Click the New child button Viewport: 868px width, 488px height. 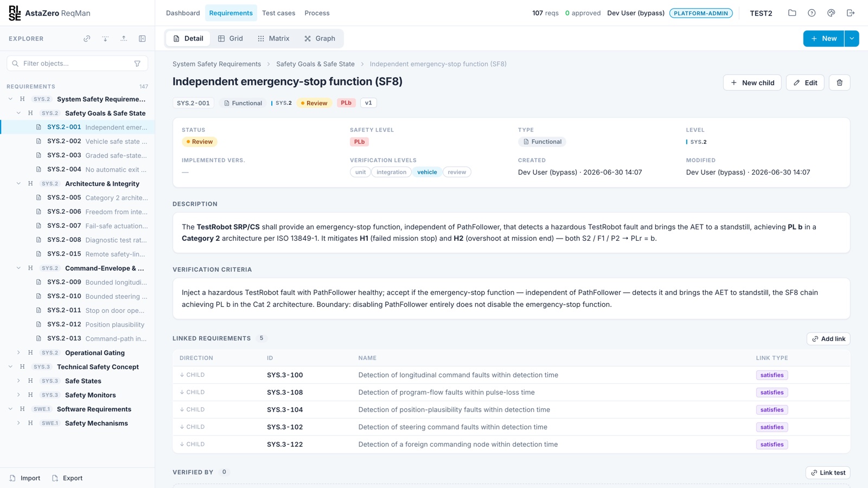[x=752, y=82]
